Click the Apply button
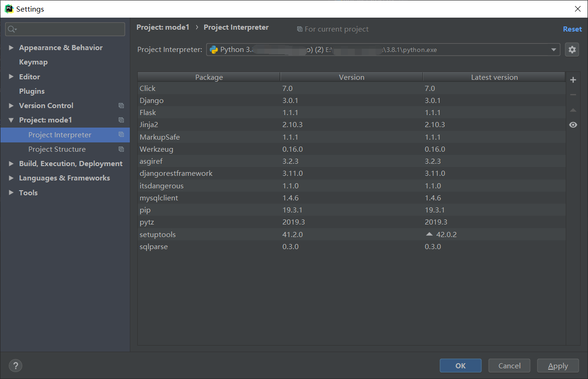Viewport: 588px width, 379px height. pyautogui.click(x=558, y=366)
